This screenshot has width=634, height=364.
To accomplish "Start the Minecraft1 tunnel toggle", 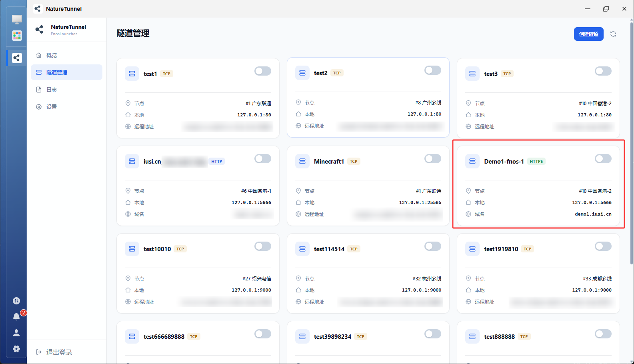I will click(433, 158).
